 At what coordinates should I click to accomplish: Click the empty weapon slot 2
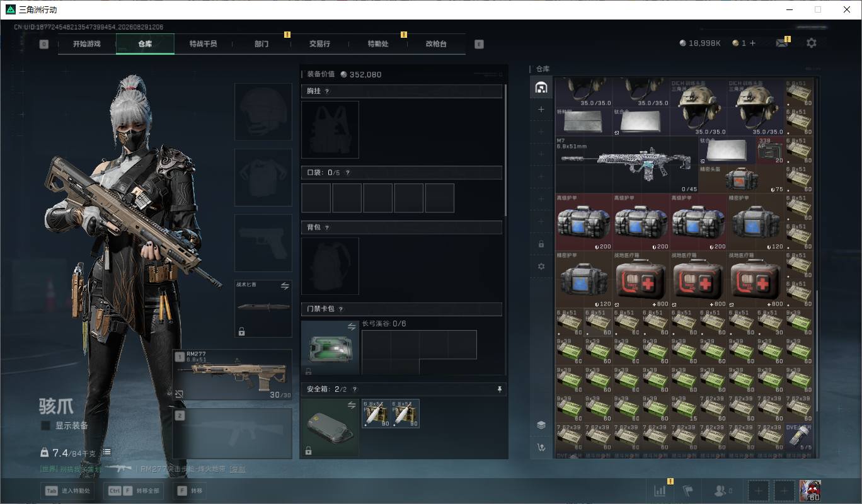pyautogui.click(x=233, y=433)
